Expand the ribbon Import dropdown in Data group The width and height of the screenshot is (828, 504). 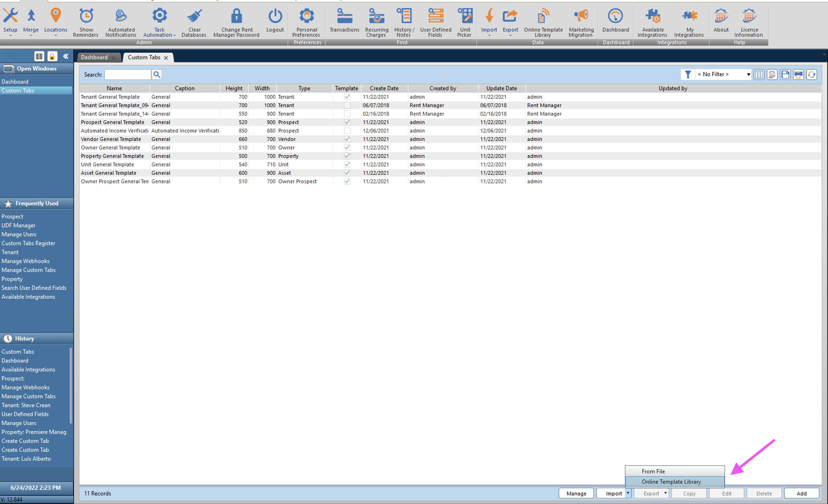[489, 35]
